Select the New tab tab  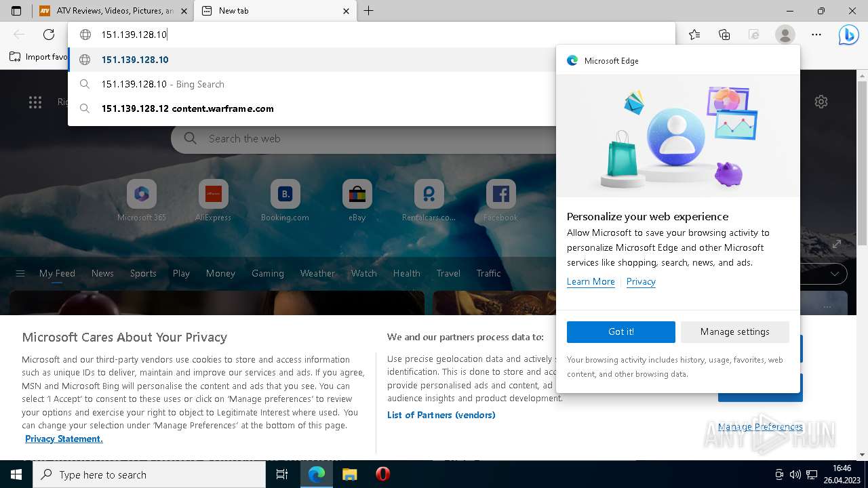(275, 11)
